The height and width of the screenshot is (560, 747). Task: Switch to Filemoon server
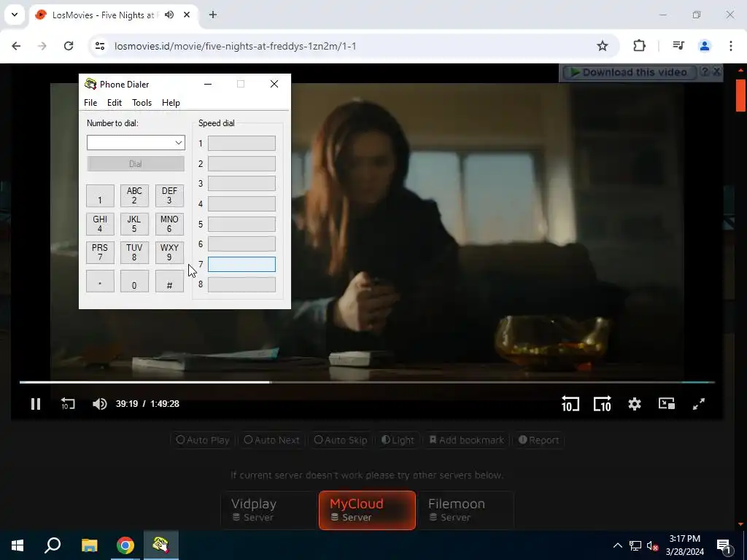[x=466, y=510]
